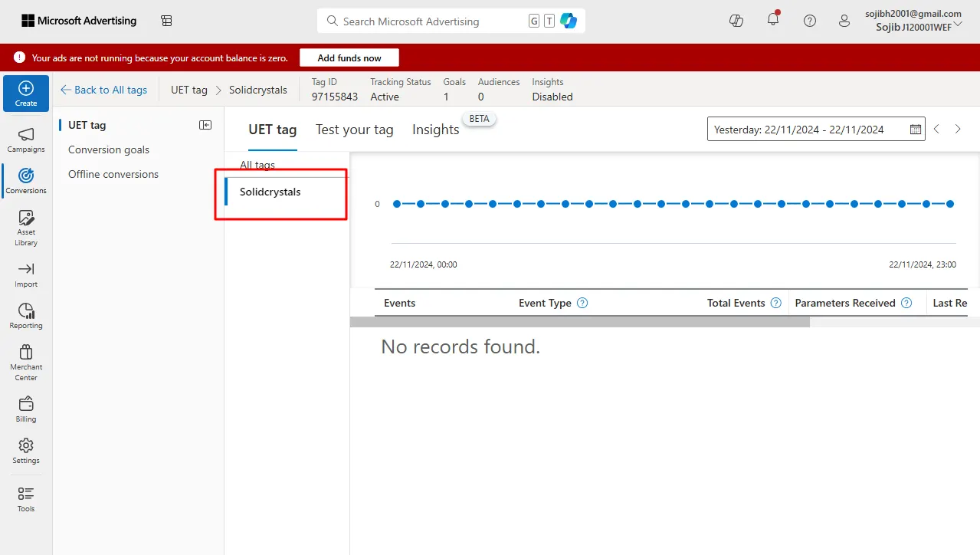Open the date range calendar picker
The height and width of the screenshot is (555, 980).
click(x=916, y=130)
